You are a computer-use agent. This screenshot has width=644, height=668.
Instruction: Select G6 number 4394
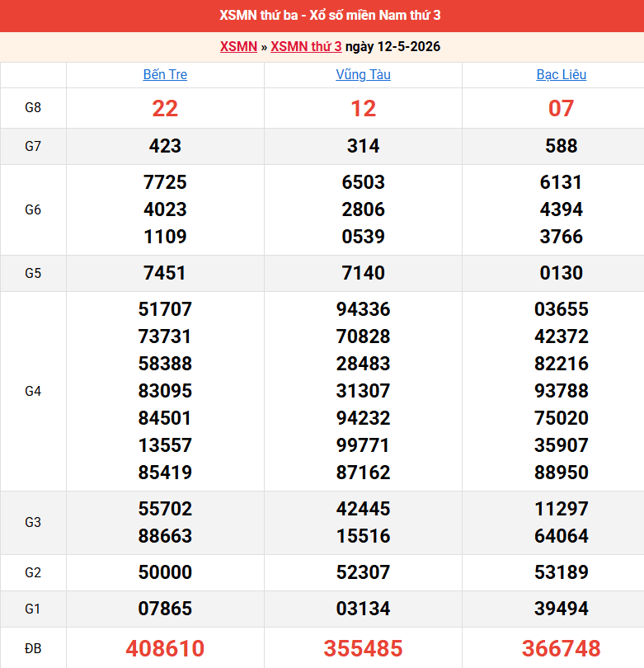click(561, 209)
